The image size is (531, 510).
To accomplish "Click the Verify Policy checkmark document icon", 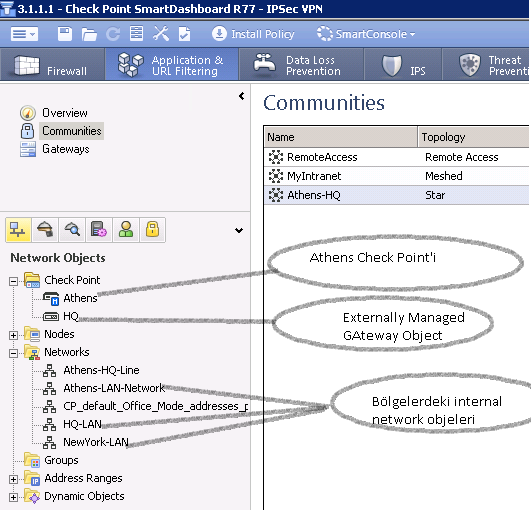I will (x=185, y=34).
